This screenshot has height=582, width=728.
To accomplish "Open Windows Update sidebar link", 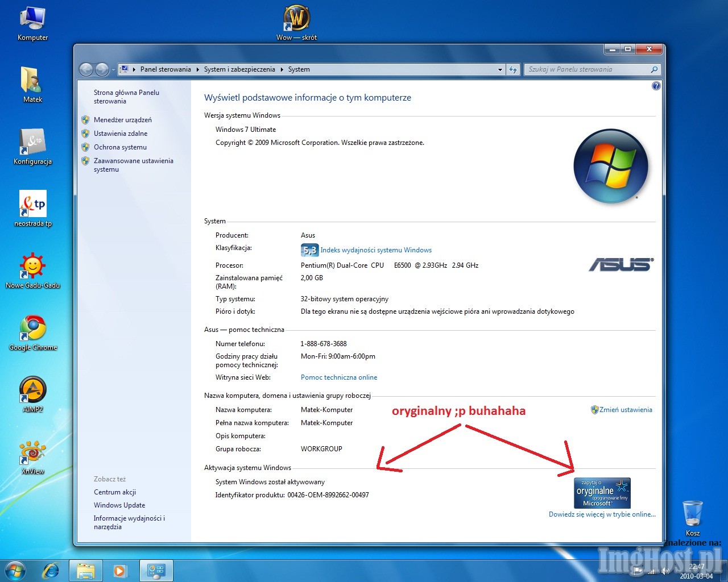I will click(119, 505).
